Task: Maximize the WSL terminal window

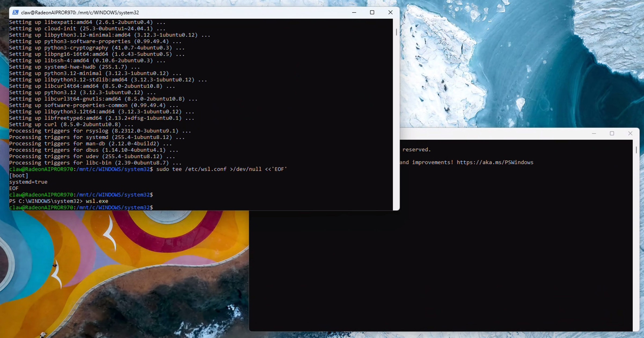Action: [x=372, y=12]
